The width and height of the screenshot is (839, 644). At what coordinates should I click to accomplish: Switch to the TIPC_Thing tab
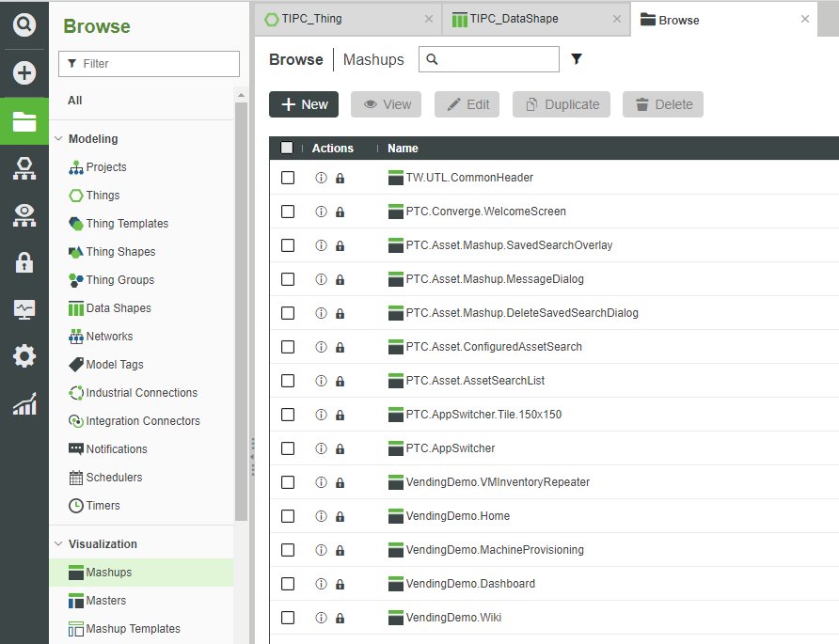311,19
